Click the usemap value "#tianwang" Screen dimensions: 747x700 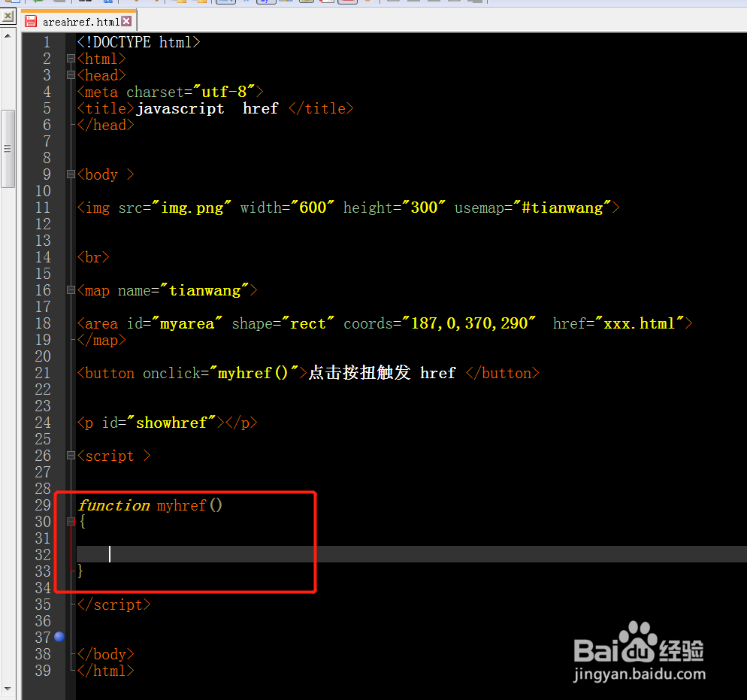(x=562, y=208)
